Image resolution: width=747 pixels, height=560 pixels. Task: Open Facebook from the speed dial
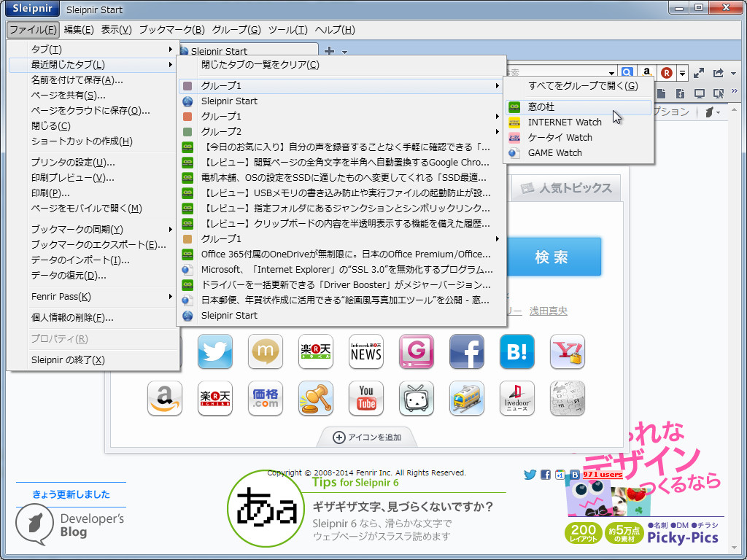pos(466,351)
